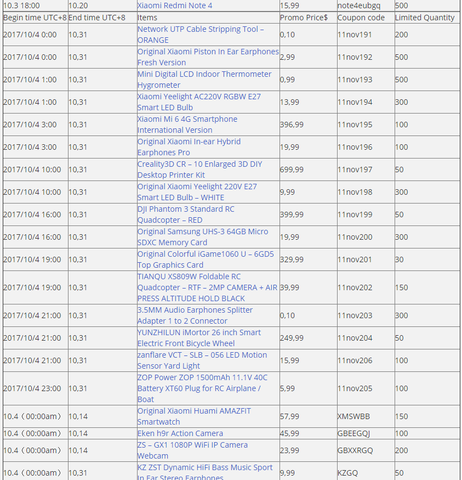Open ZS-GX1 1080P WiFi IP Camera link
462x480 pixels.
coord(193,450)
